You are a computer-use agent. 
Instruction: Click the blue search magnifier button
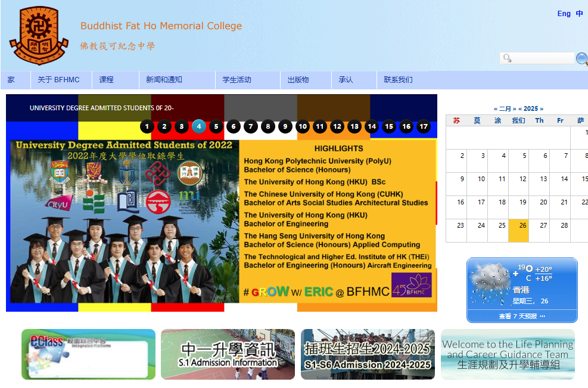coord(582,59)
